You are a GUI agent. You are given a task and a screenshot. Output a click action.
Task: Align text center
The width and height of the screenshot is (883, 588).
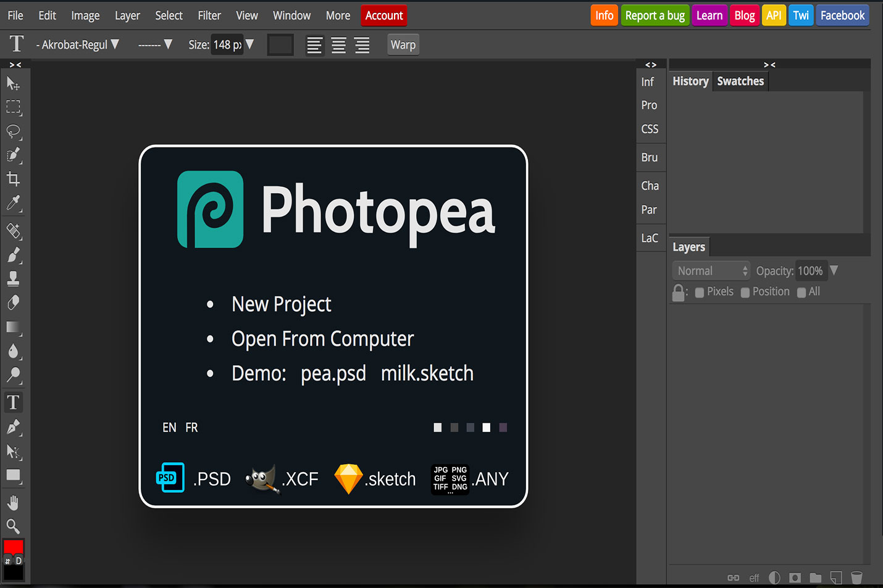pyautogui.click(x=338, y=45)
